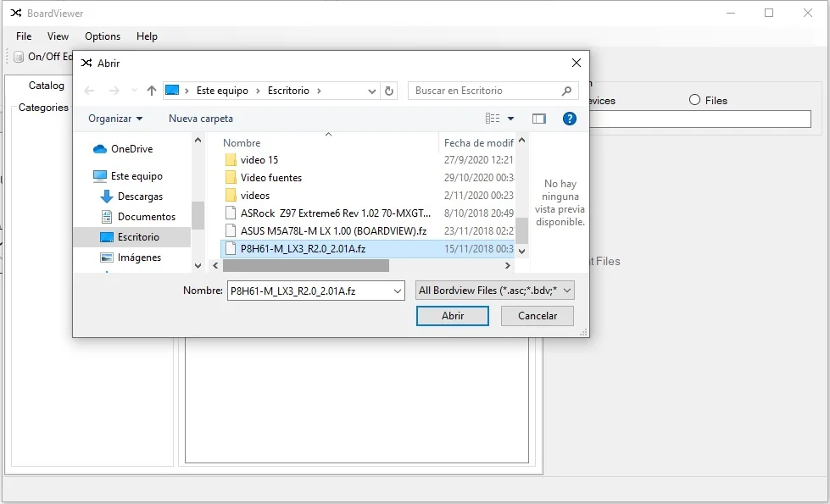
Task: Click Escritorio in breadcrumb path
Action: 288,91
